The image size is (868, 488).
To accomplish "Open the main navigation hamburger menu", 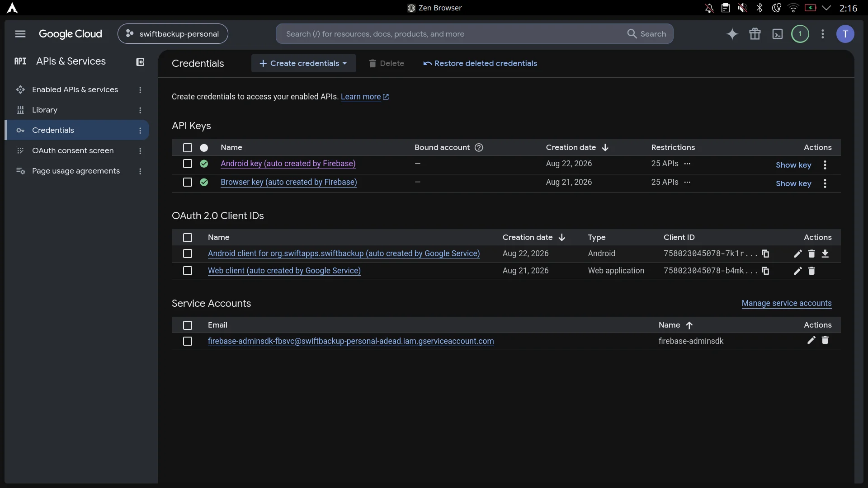I will pos(20,34).
